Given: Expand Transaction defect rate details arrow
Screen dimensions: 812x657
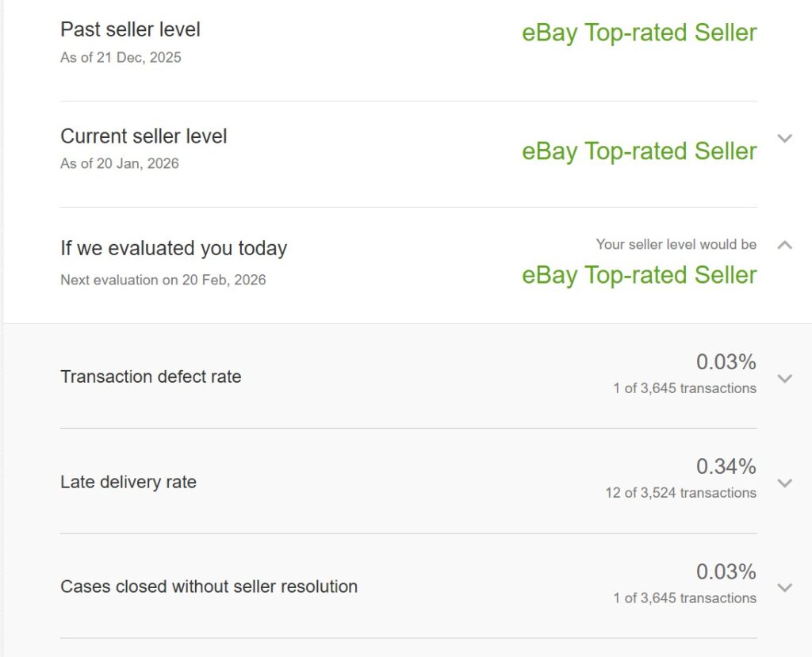Looking at the screenshot, I should (785, 378).
